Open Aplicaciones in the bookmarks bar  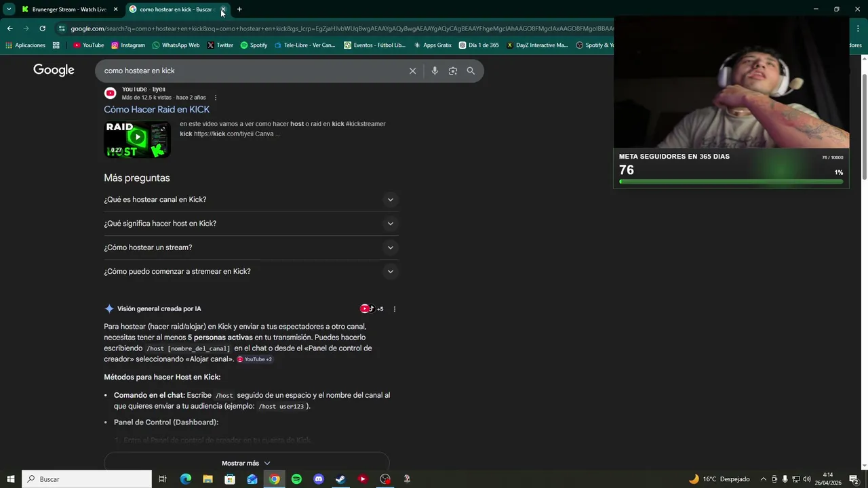(25, 45)
